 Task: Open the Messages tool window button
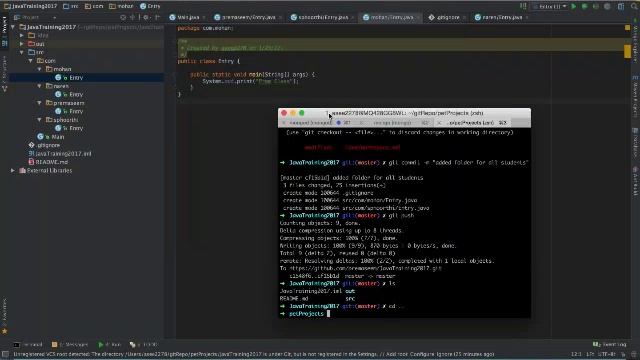coord(70,344)
